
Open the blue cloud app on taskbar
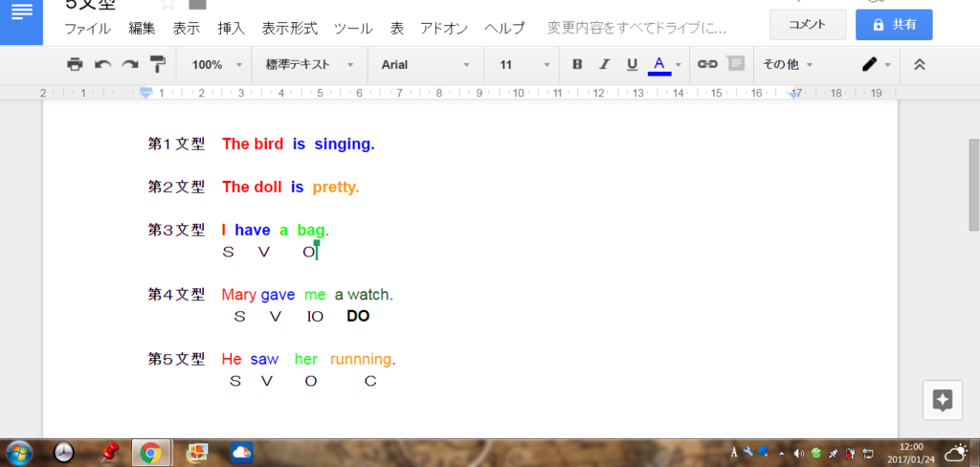coord(241,452)
